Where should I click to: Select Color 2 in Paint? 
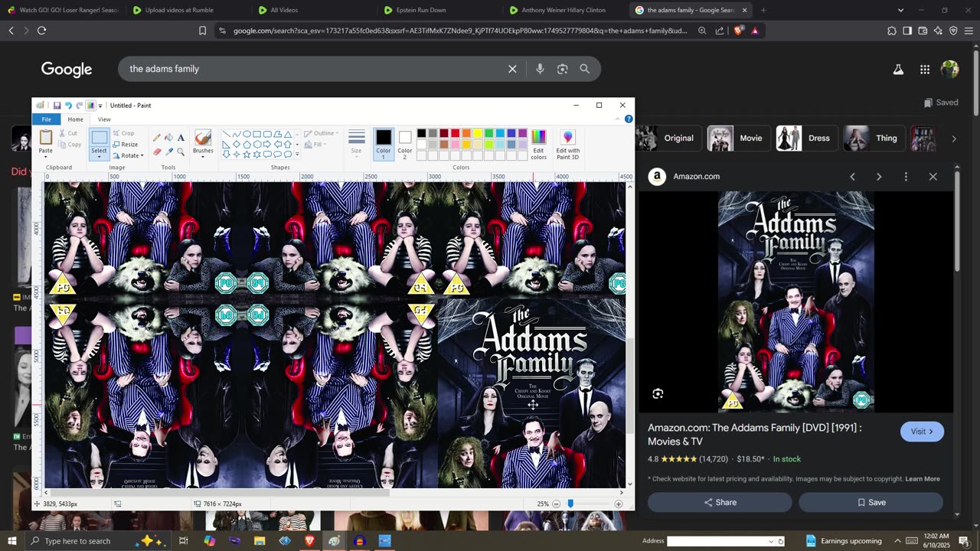coord(405,144)
